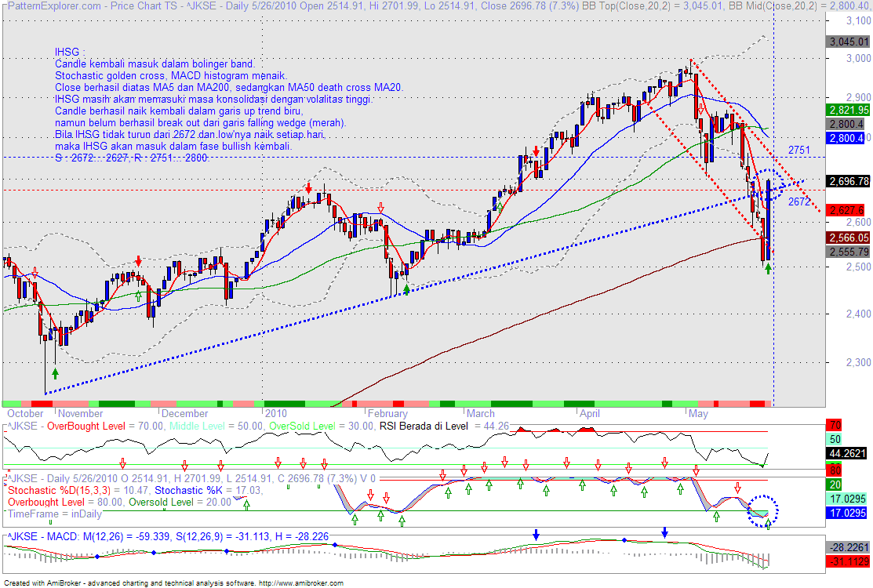Click 'Stochastic %D(15,3,3) = 10.47' text
The width and height of the screenshot is (873, 588).
point(78,491)
